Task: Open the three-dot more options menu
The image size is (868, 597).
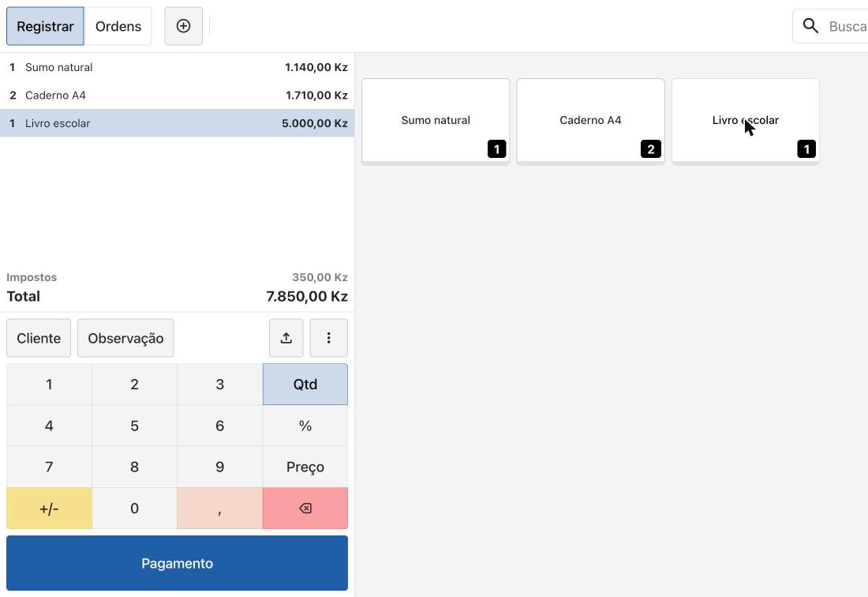Action: (329, 338)
